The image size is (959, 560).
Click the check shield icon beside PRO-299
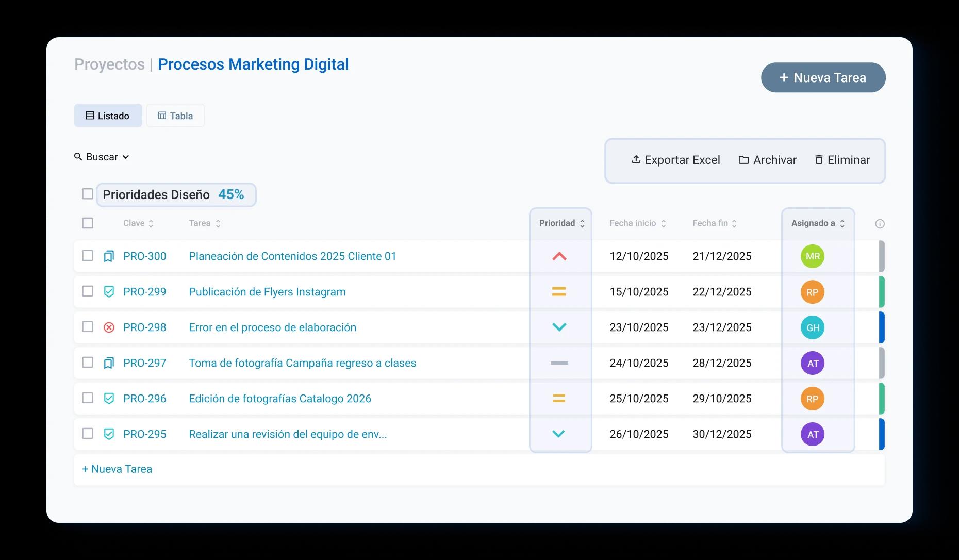pyautogui.click(x=109, y=292)
